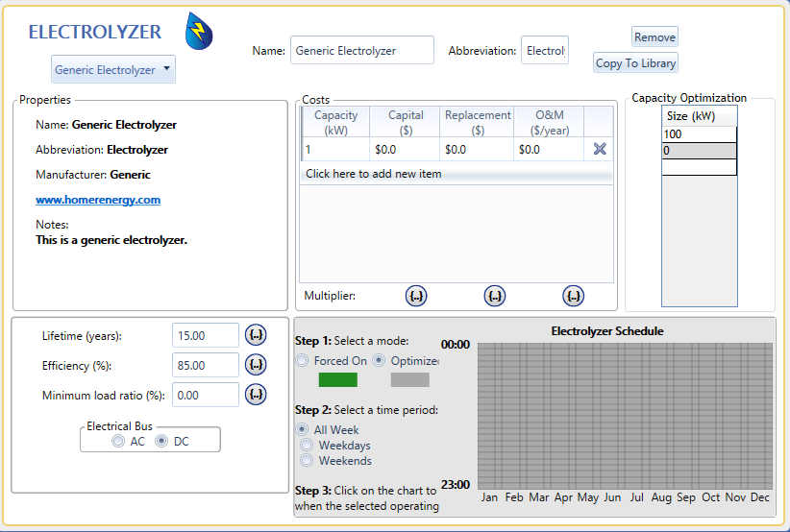
Task: Click the gray Optimized color swatch
Action: pos(410,379)
